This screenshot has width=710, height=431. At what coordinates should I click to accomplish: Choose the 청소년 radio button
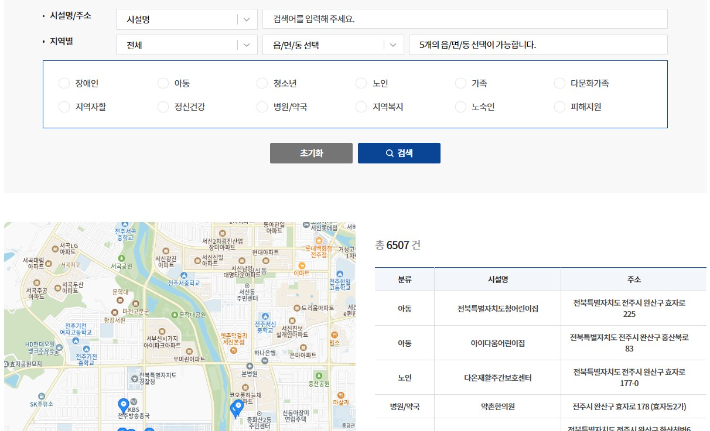coord(262,83)
